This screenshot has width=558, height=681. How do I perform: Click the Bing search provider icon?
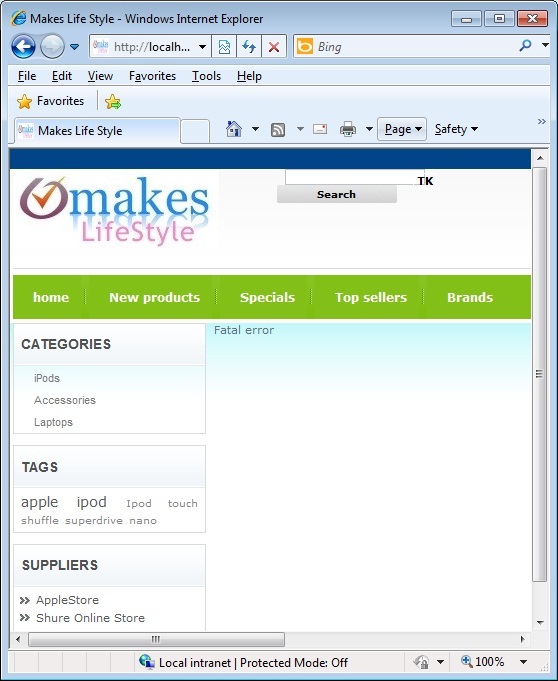coord(305,46)
